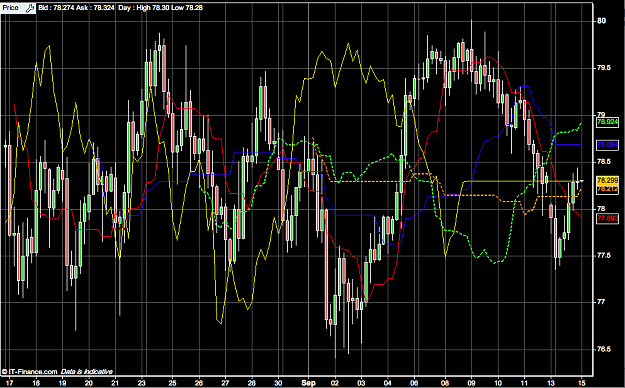Click date label 25 on time axis
The width and height of the screenshot is (625, 388).
coord(172,383)
